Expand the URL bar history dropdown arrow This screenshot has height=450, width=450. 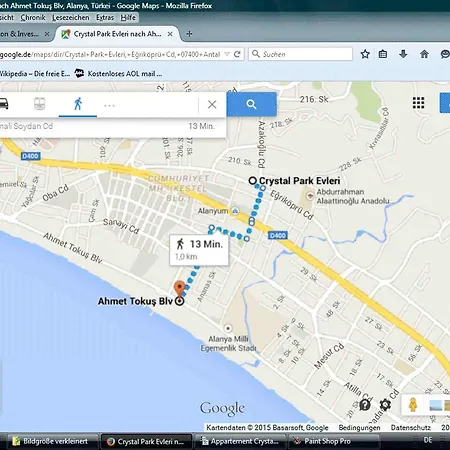point(227,54)
